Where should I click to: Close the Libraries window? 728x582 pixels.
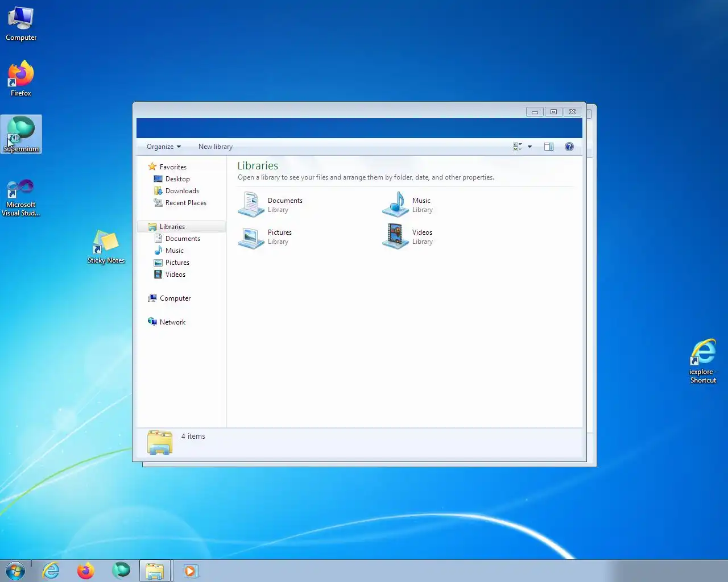click(573, 112)
